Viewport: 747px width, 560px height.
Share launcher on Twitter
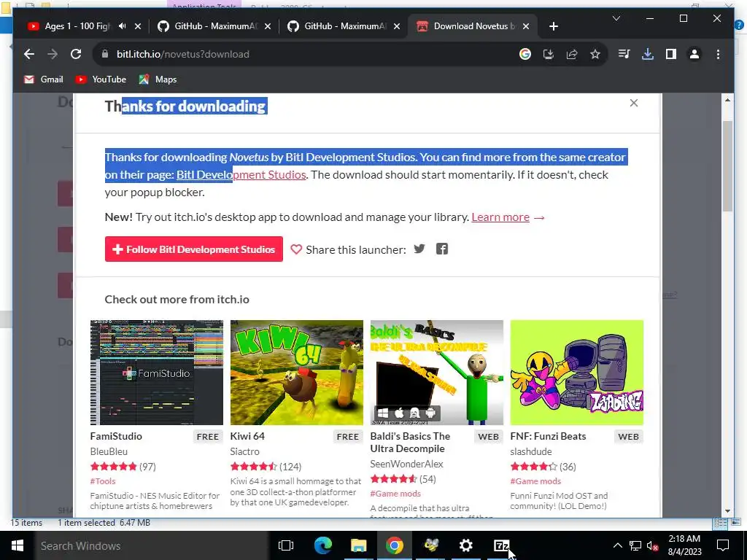tap(419, 249)
